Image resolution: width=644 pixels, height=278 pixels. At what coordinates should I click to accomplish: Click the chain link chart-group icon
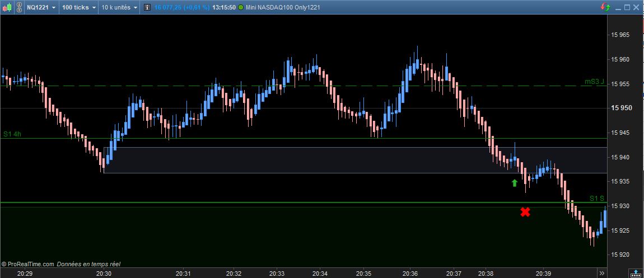19,7
